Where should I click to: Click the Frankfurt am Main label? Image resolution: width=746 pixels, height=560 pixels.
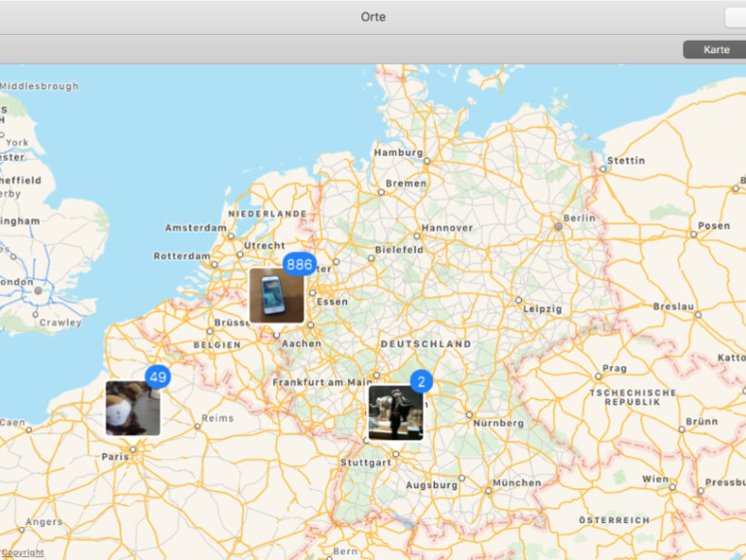322,382
